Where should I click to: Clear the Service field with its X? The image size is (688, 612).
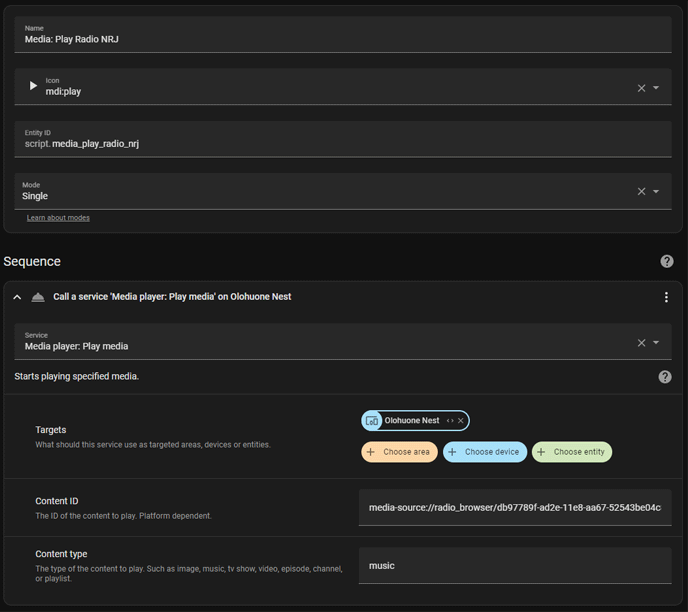[641, 343]
